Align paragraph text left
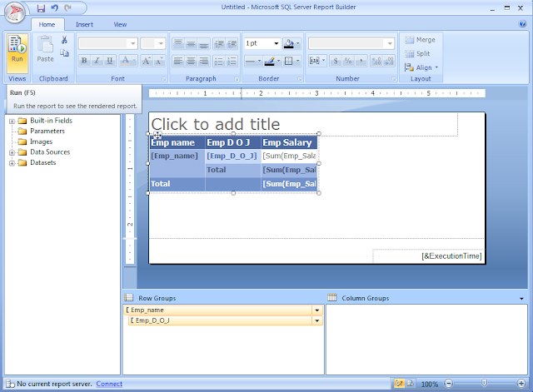 [178, 61]
